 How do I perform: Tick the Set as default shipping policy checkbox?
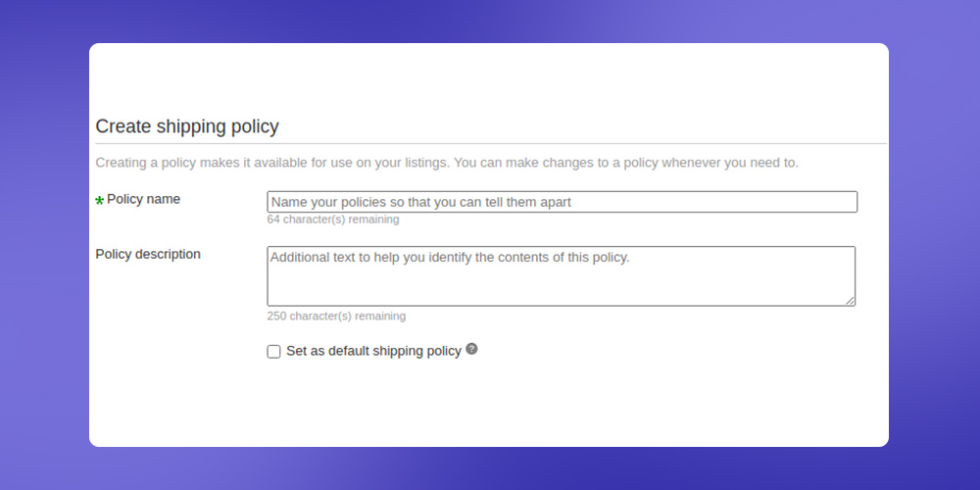pyautogui.click(x=273, y=351)
